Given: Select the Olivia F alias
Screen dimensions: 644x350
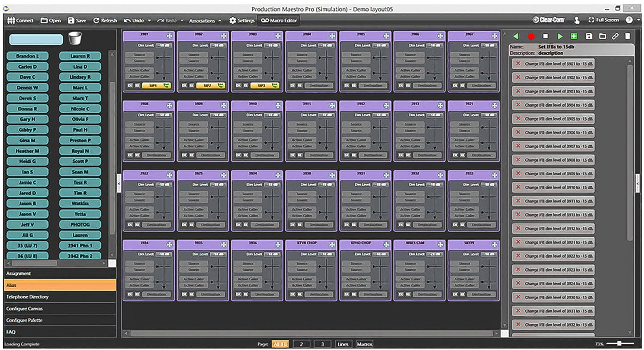Looking at the screenshot, I should click(x=80, y=119).
